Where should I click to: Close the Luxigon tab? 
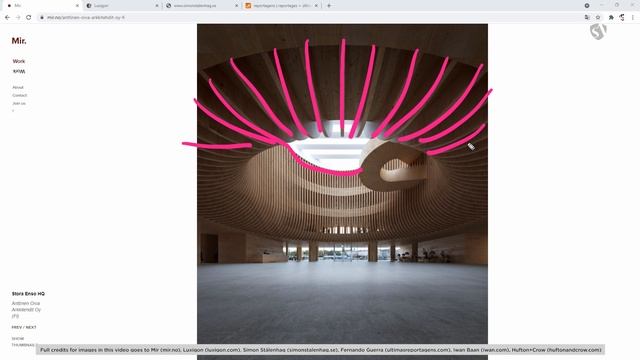click(x=157, y=6)
